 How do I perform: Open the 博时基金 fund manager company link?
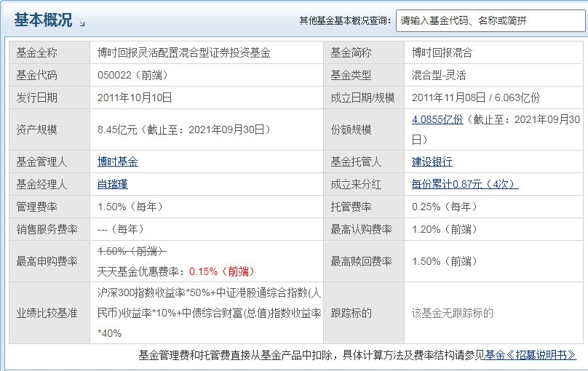coord(118,161)
